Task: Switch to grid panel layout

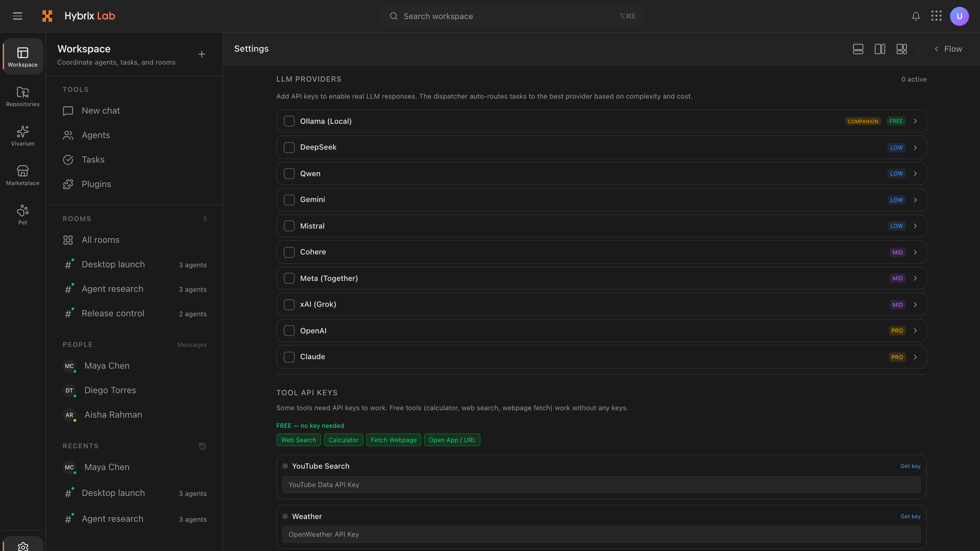Action: click(902, 49)
